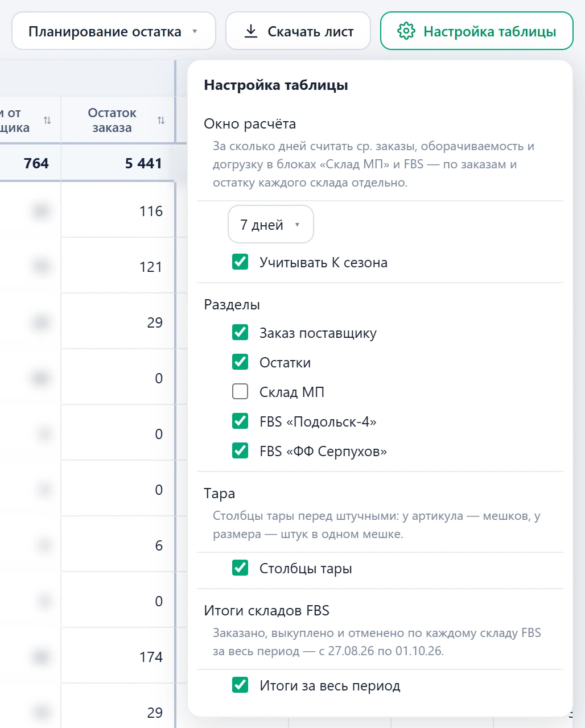
Task: Click the Скачать лист button
Action: [x=298, y=31]
